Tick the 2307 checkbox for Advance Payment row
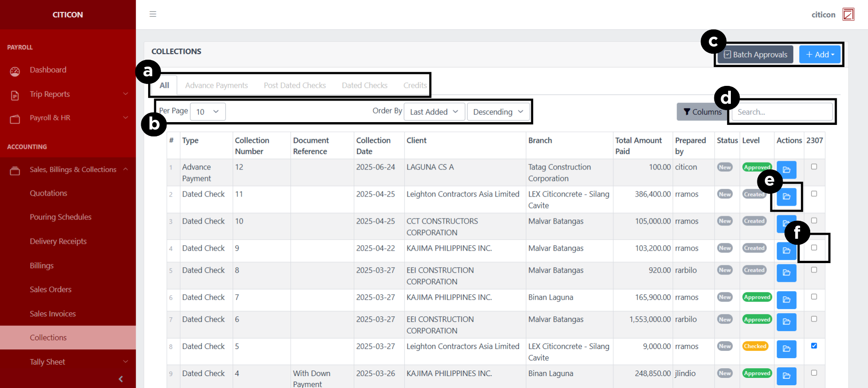 814,167
